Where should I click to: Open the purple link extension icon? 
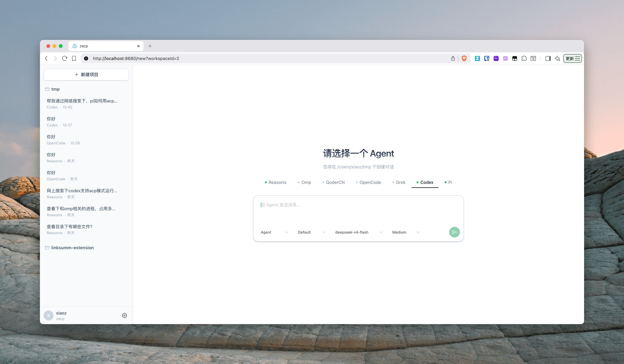[496, 58]
